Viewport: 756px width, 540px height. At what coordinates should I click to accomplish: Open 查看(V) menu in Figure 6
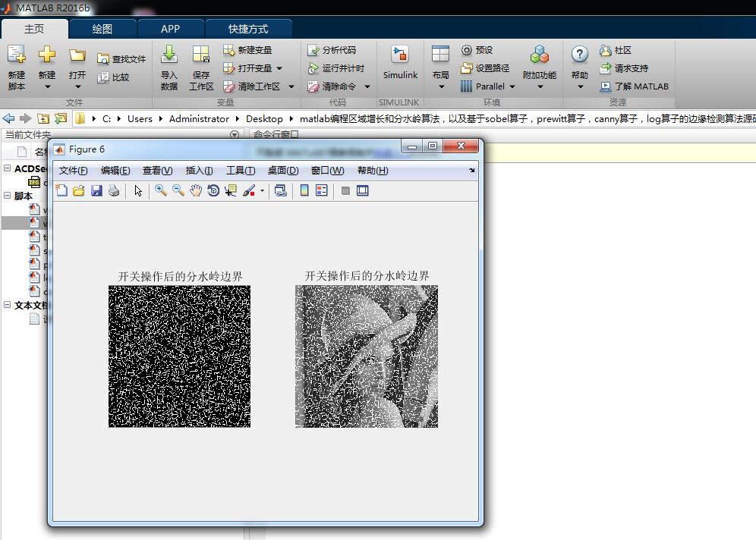[157, 171]
